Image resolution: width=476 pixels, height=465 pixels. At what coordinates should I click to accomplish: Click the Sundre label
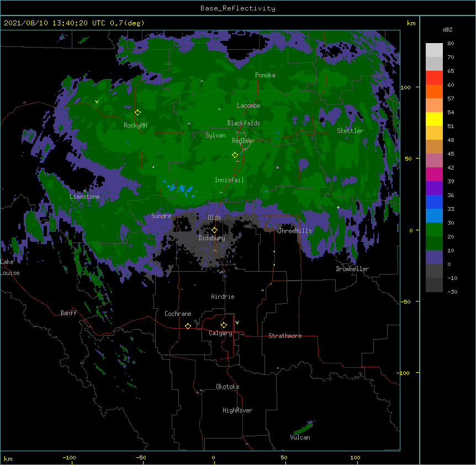tap(161, 216)
